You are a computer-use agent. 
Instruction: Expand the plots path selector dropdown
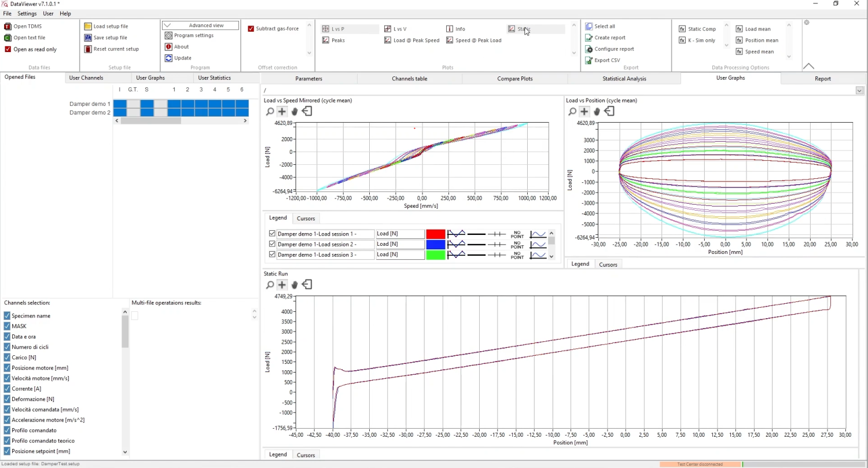[x=859, y=90]
